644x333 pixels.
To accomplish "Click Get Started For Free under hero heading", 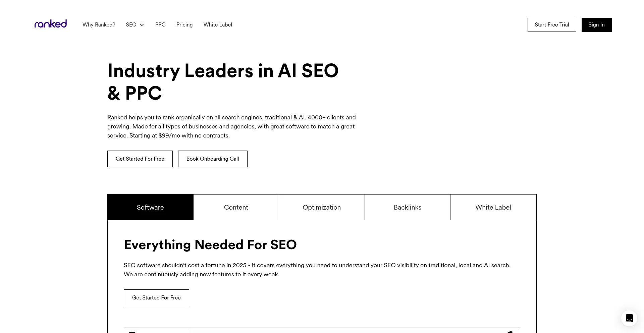I will [x=140, y=159].
